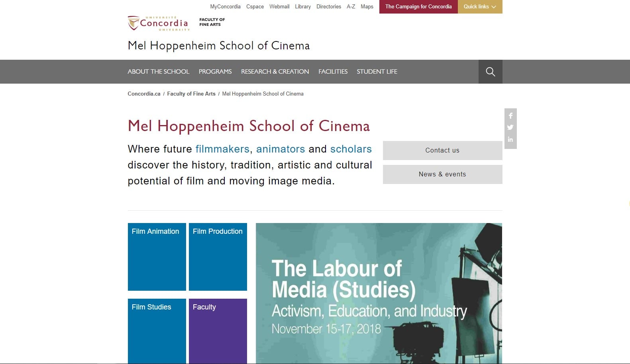Open The Labour of Media (Studies) banner

coord(379,294)
